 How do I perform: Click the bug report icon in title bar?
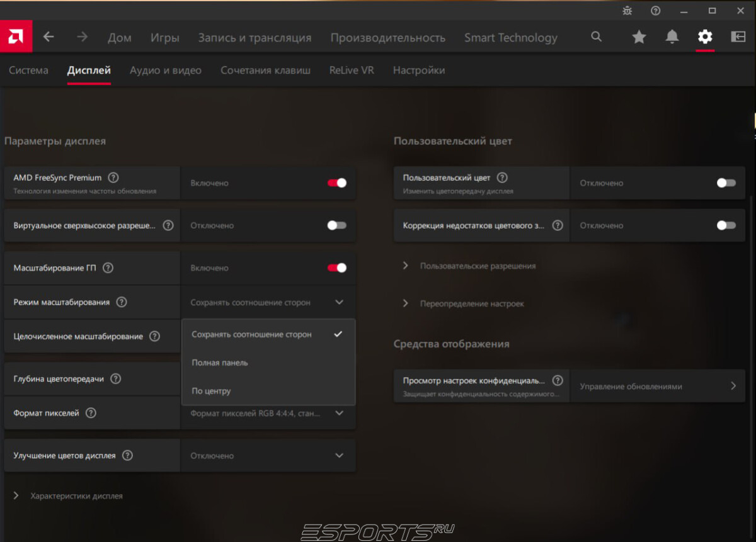[627, 10]
